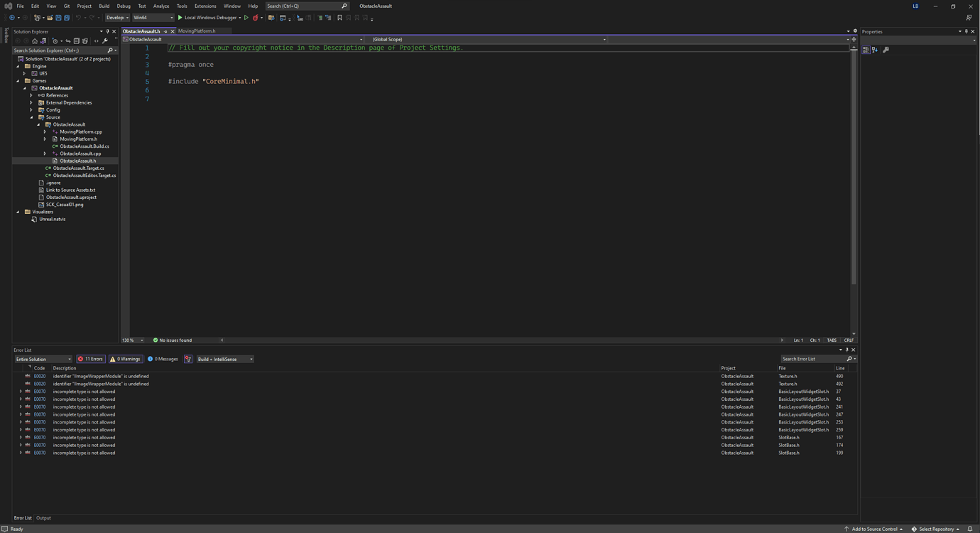This screenshot has height=533, width=980.
Task: Expand first E0070 error row
Action: (21, 392)
